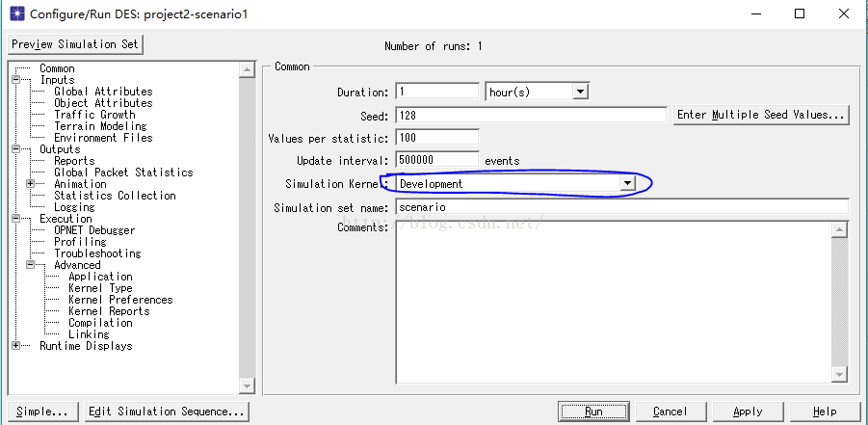Click the Seed input field
The height and width of the screenshot is (425, 868).
pyautogui.click(x=532, y=116)
